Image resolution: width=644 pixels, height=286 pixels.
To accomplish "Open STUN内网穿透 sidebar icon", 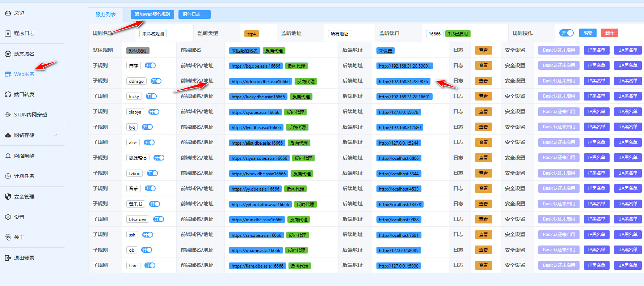I will click(8, 115).
